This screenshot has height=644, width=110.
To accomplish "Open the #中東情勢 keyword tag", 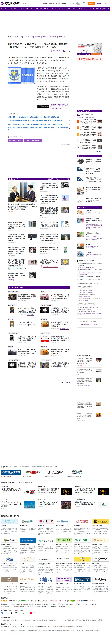I will [x=38, y=37].
